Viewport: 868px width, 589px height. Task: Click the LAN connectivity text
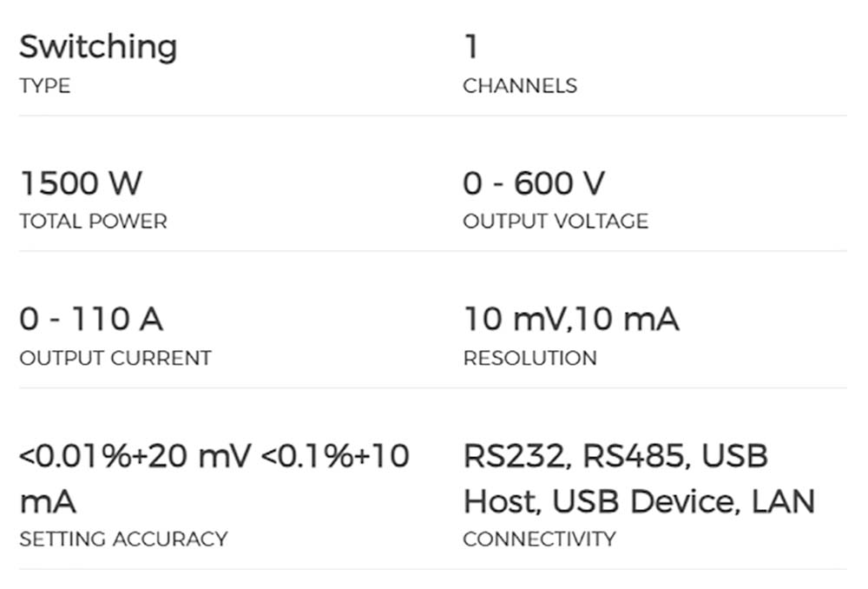[x=783, y=501]
